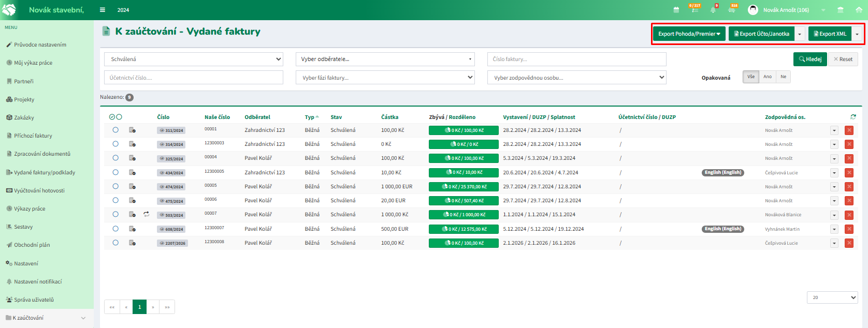Click the Reset filter button
Image resolution: width=868 pixels, height=328 pixels.
pos(843,59)
